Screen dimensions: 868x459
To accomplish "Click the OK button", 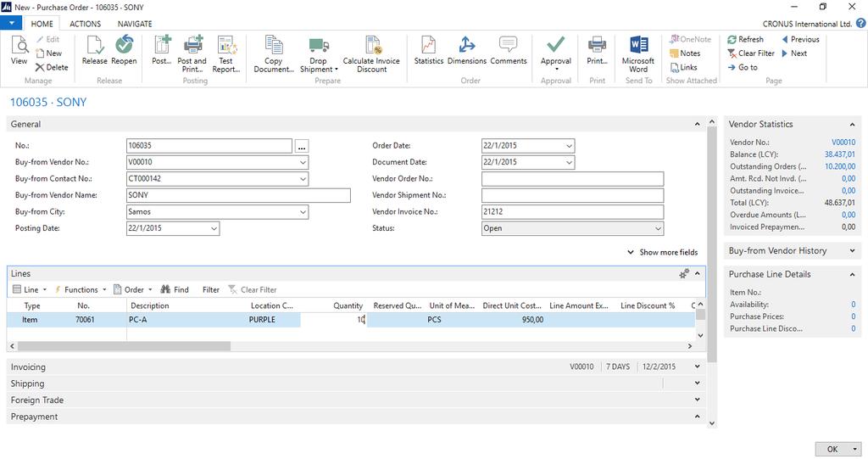I will click(x=832, y=449).
